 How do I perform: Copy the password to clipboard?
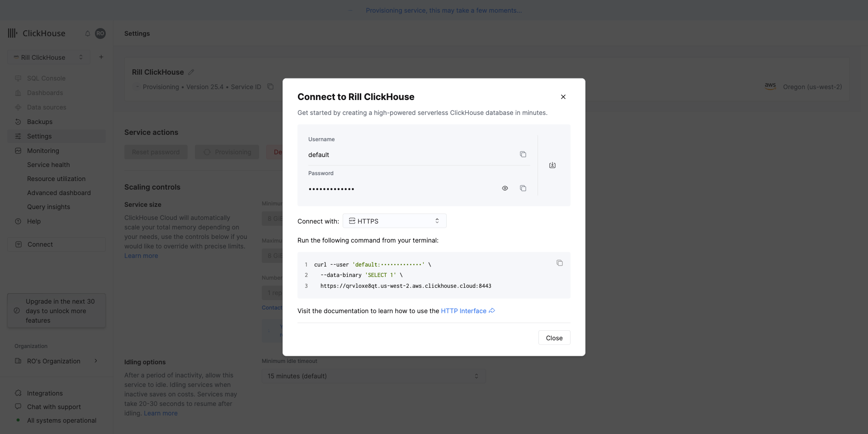pos(523,188)
